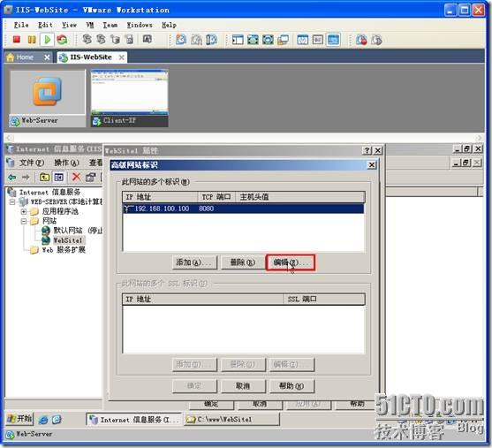Click the Show Desktop quick launch icon
The image size is (492, 448).
(57, 420)
